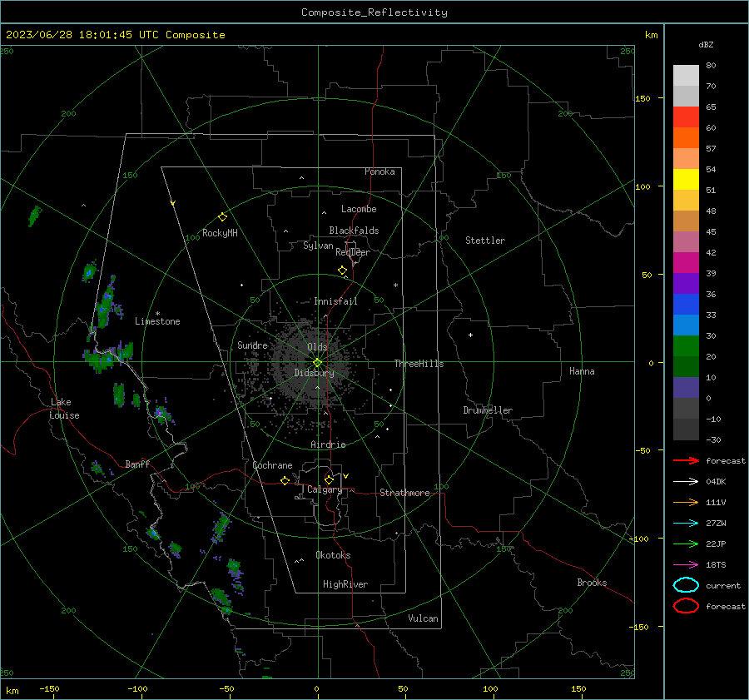The height and width of the screenshot is (700, 749).
Task: Click the green 22JP arrow in legend
Action: coord(686,544)
